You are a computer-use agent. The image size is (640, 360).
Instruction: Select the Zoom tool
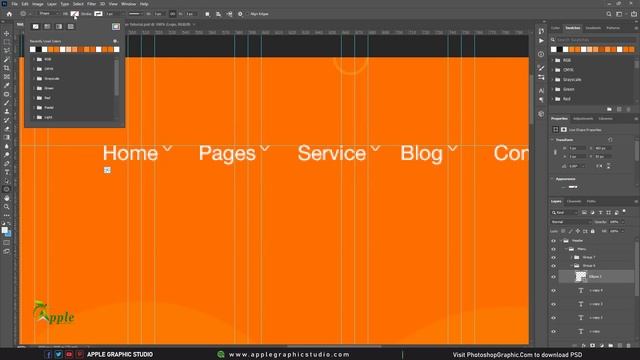point(7,207)
